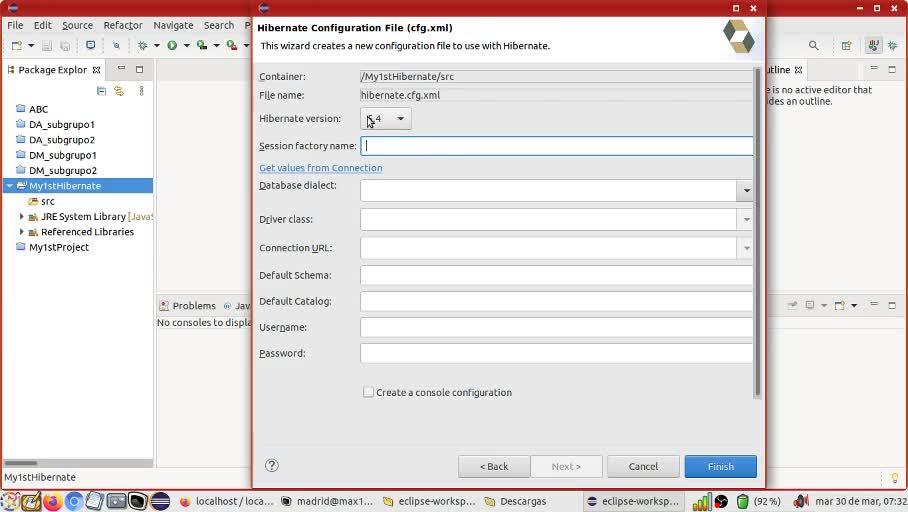Click the help question mark icon in wizard
The height and width of the screenshot is (512, 908).
(x=272, y=466)
